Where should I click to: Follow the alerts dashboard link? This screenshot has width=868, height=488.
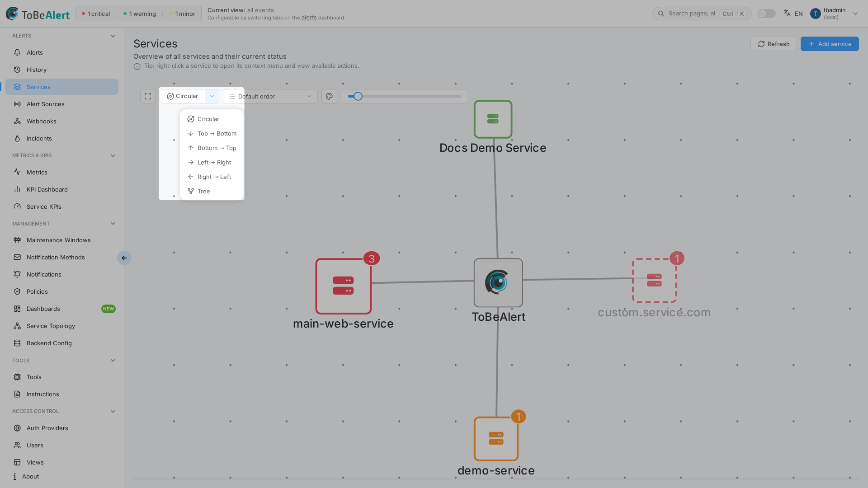309,18
